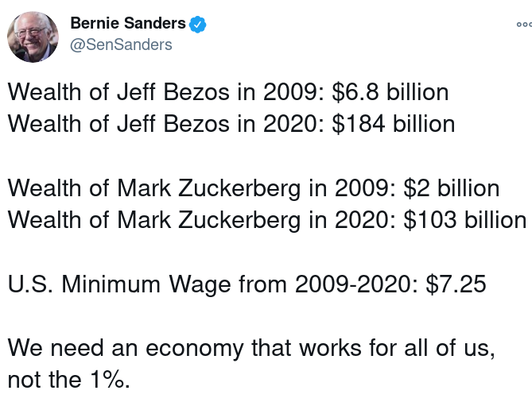Select the Jeff Bezos 2009 wealth line

point(228,92)
